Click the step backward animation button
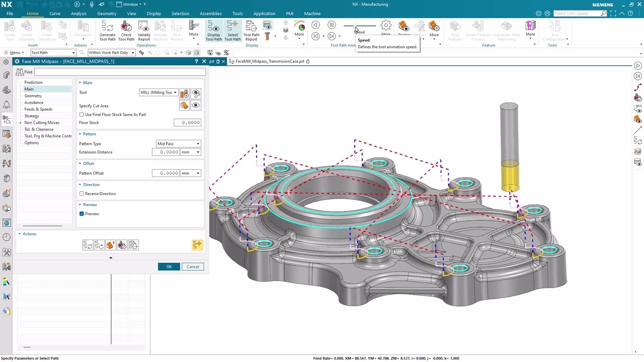The height and width of the screenshot is (362, 644). pos(315,25)
